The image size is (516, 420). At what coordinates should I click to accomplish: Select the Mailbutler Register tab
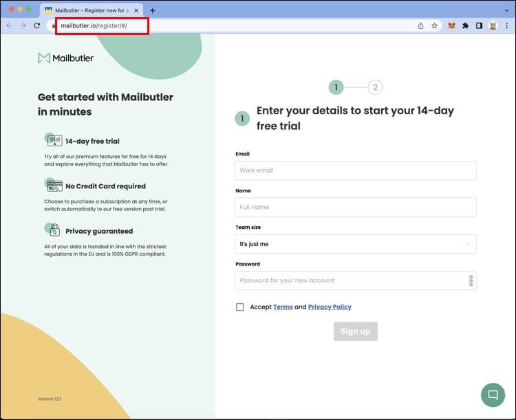click(x=92, y=10)
